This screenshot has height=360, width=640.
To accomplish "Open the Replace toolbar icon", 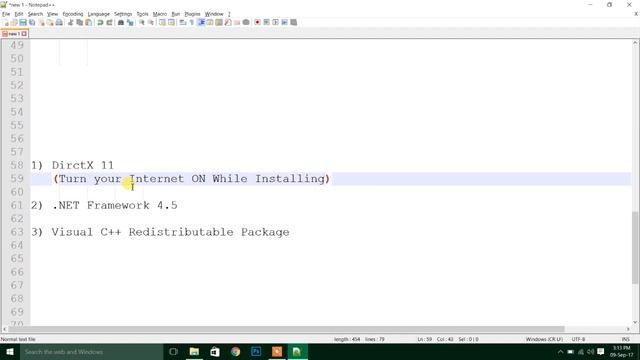I will point(131,22).
